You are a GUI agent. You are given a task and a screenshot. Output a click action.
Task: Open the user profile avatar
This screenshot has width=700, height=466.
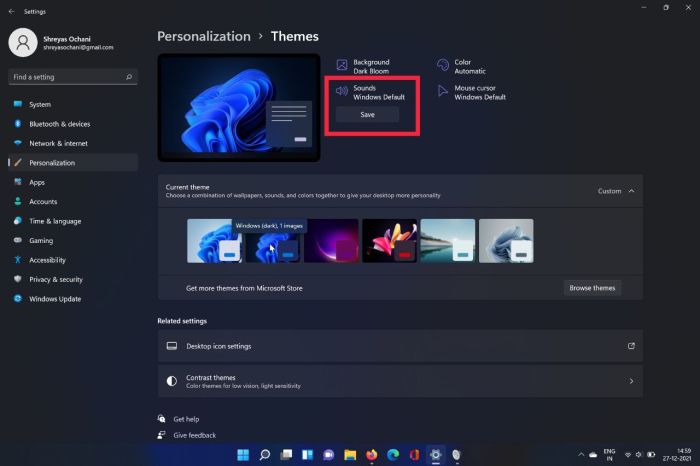point(23,42)
